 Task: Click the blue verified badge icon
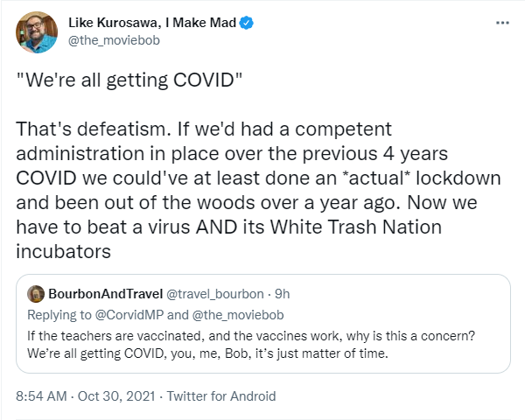(247, 23)
